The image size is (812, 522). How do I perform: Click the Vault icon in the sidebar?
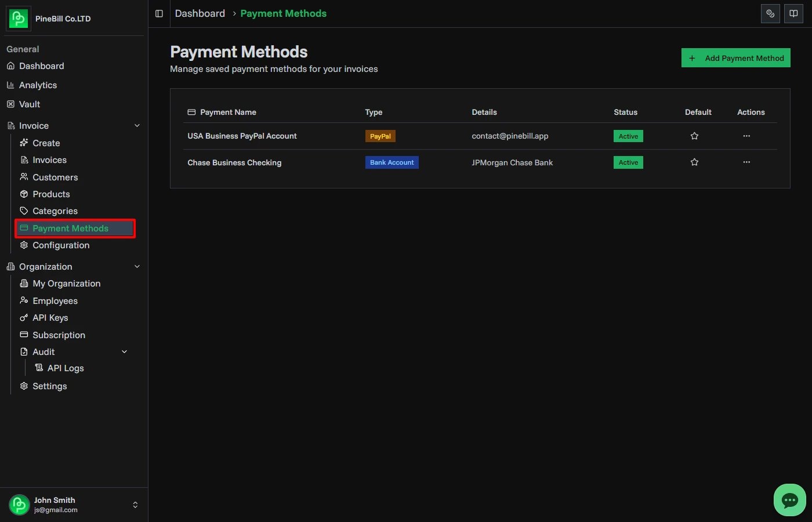tap(12, 104)
